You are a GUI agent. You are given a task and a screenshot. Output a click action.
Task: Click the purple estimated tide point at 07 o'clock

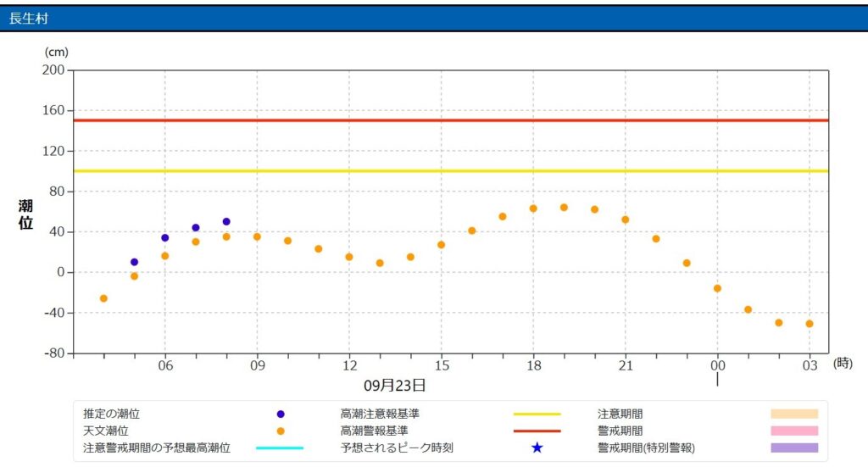(196, 228)
